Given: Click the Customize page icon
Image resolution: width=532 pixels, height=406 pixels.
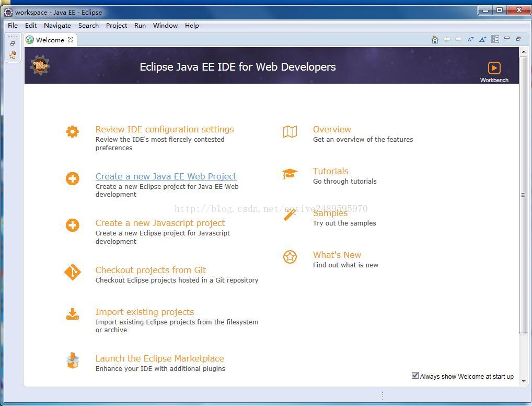Looking at the screenshot, I should coord(495,39).
